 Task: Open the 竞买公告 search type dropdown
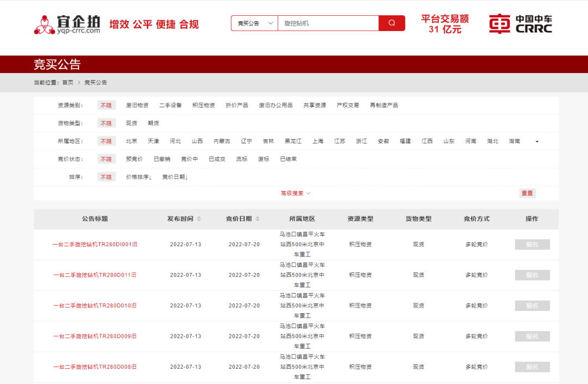click(x=254, y=23)
